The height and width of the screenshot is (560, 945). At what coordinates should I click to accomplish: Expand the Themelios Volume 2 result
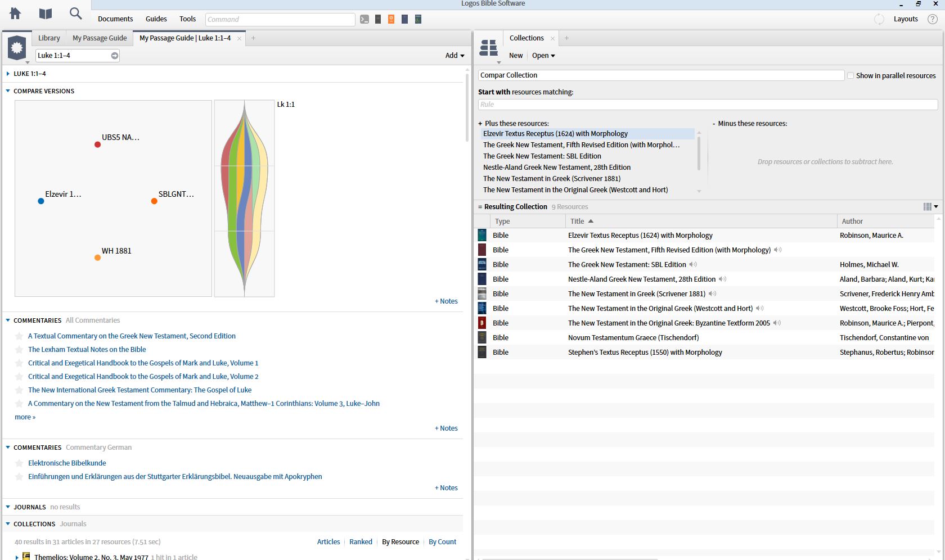(x=17, y=557)
